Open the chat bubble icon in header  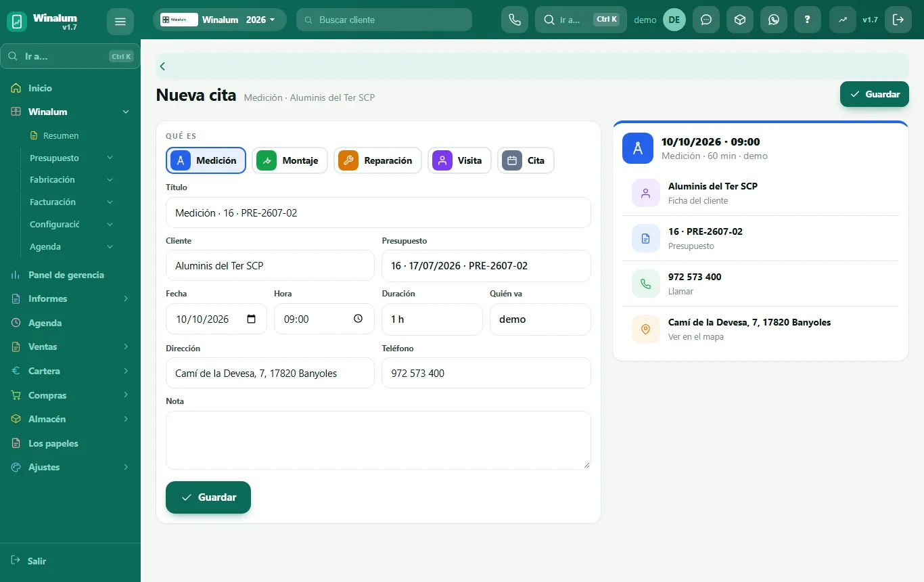pyautogui.click(x=706, y=20)
